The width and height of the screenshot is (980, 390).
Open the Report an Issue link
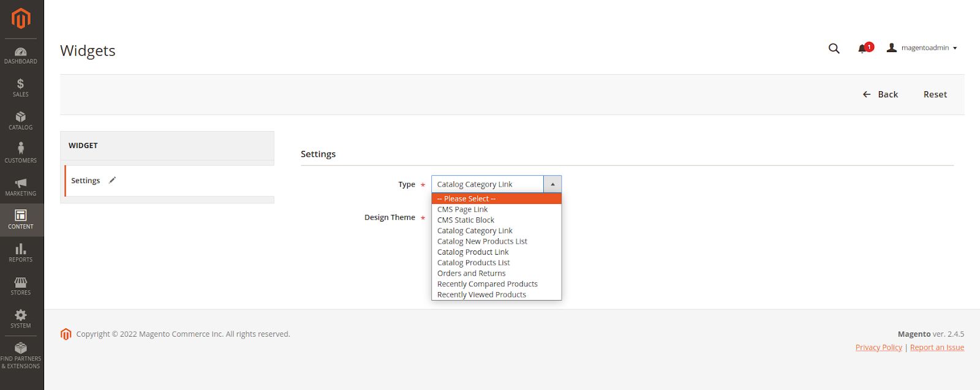click(937, 347)
